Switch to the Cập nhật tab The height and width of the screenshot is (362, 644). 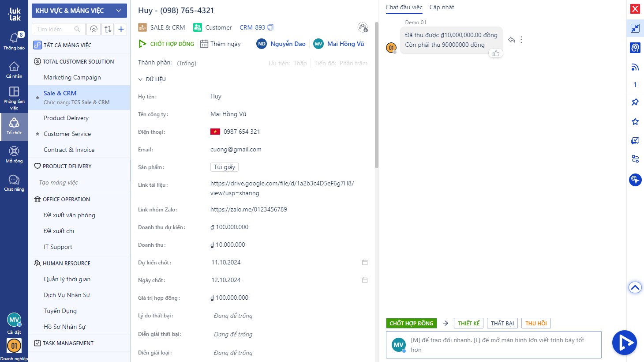coord(442,8)
